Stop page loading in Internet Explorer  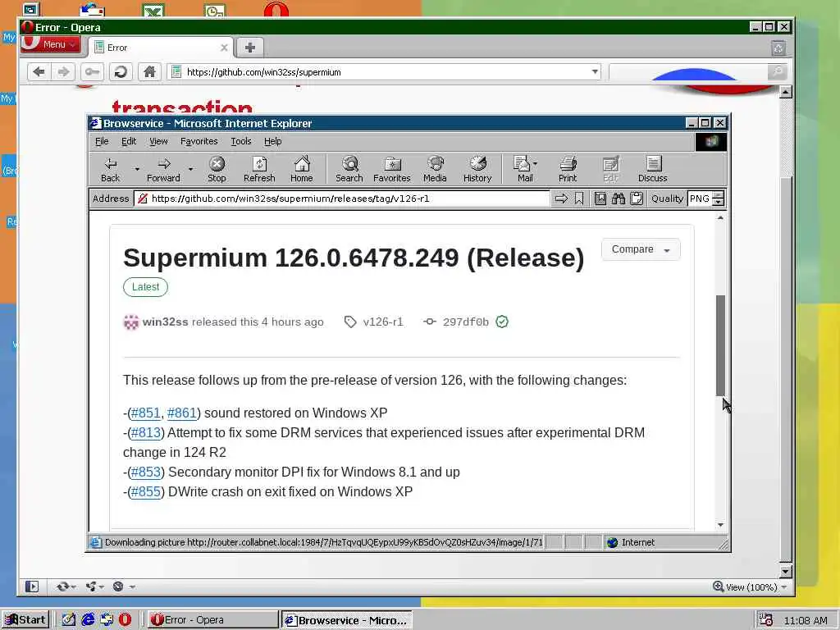pos(217,169)
